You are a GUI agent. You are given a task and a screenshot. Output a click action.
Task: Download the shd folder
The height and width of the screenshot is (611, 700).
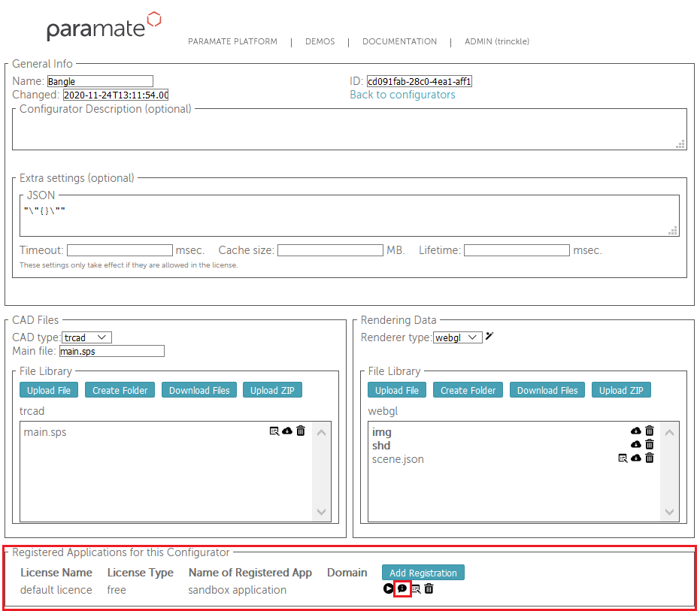click(x=636, y=444)
